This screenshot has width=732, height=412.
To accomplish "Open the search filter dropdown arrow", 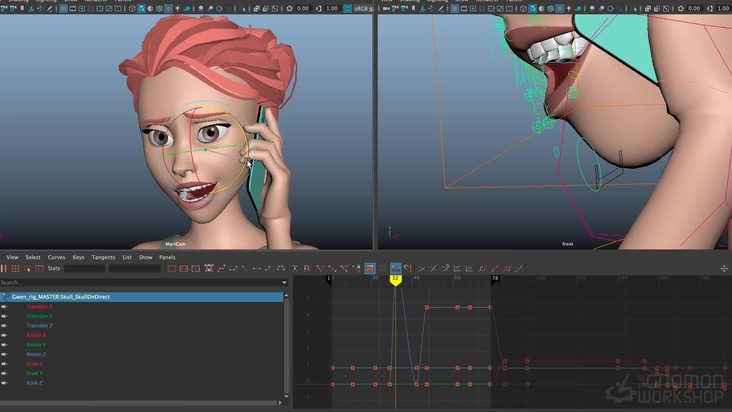I will (x=283, y=283).
